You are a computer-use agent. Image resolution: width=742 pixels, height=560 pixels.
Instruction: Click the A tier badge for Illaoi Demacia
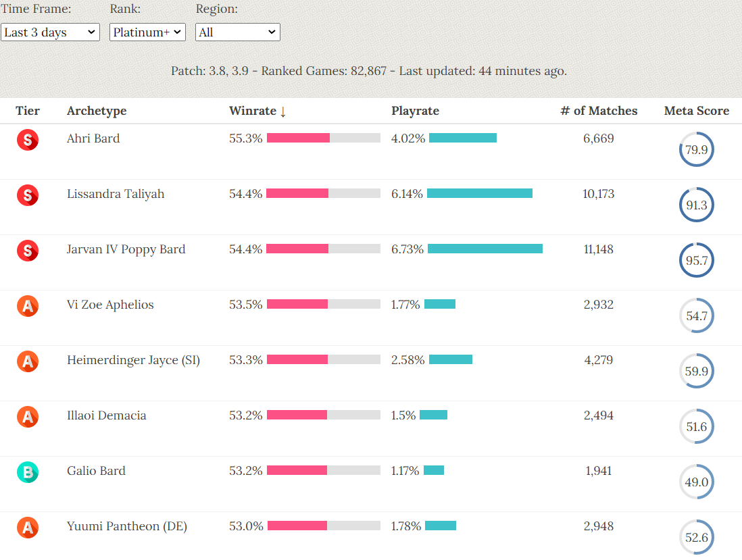(28, 417)
